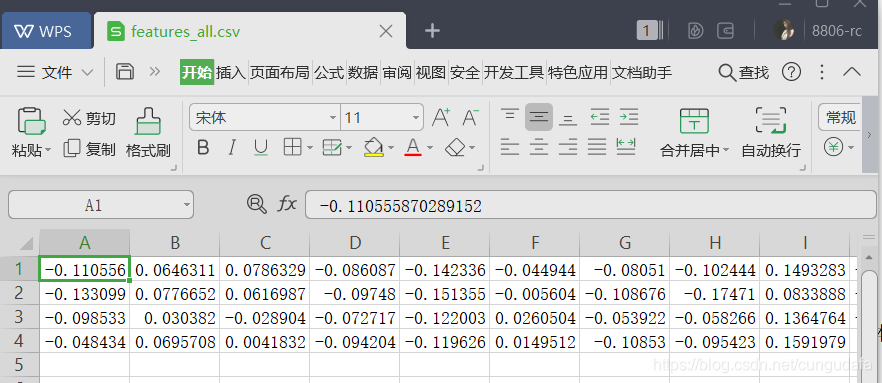This screenshot has height=383, width=882.
Task: Click the 合并居中 merge and center button
Action: 695,132
